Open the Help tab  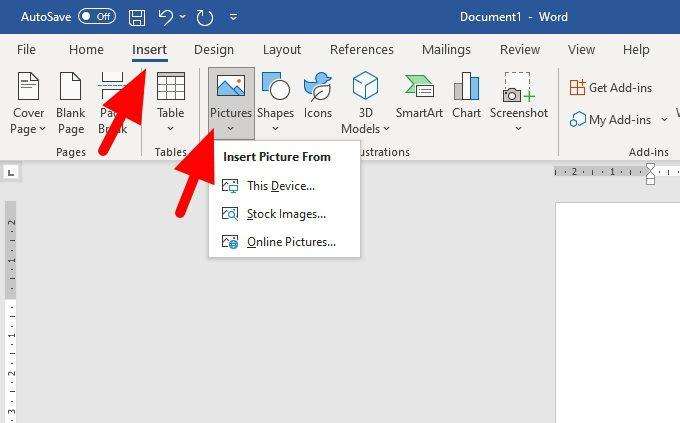636,49
